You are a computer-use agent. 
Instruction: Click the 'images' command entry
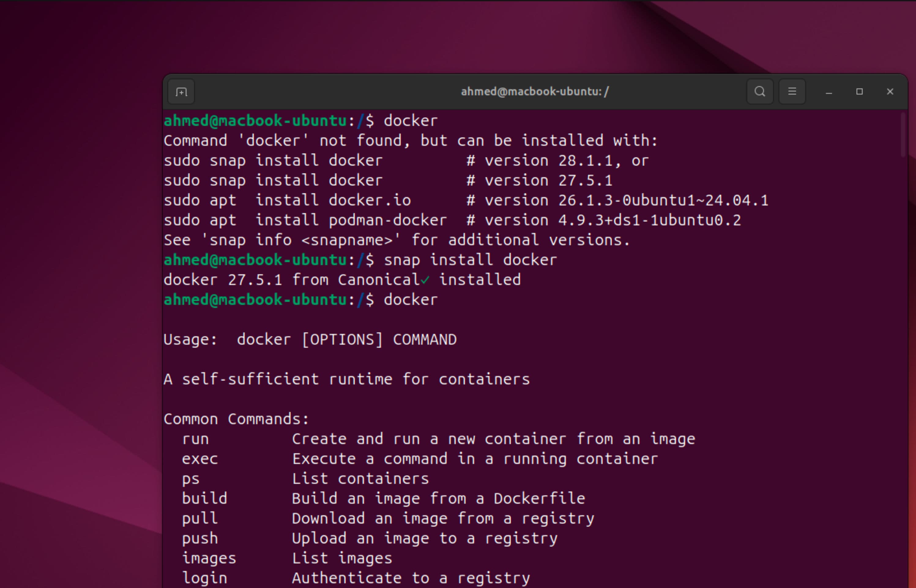(x=209, y=558)
